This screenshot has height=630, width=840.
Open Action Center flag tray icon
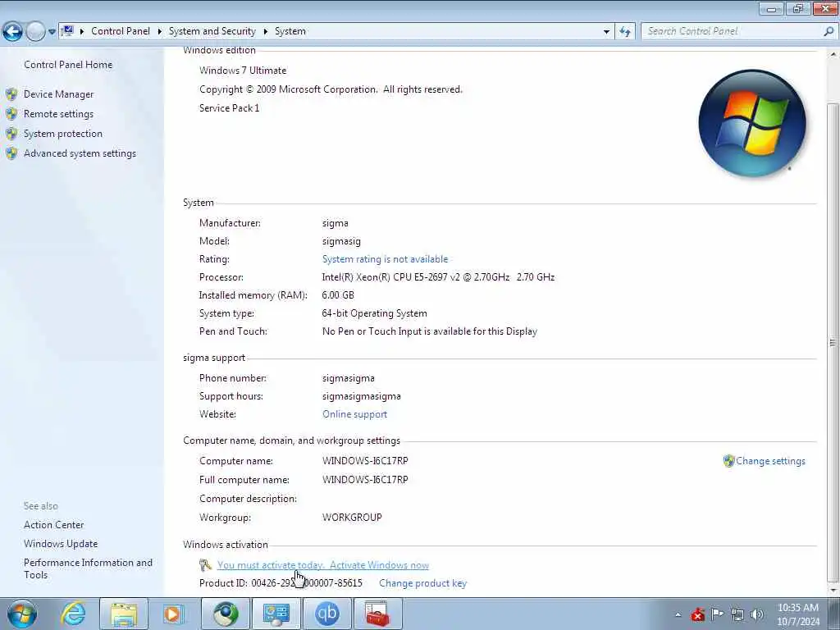coord(717,614)
